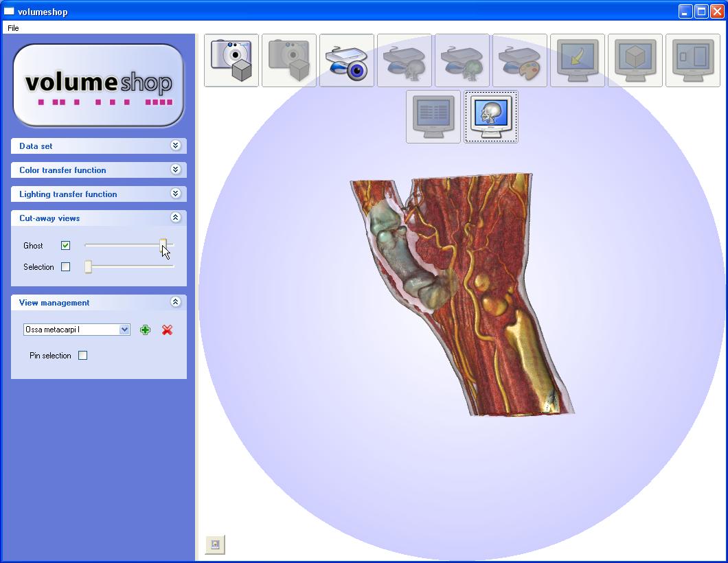Viewport: 728px width, 563px height.
Task: Uncheck the Ghost checkbox
Action: (65, 246)
